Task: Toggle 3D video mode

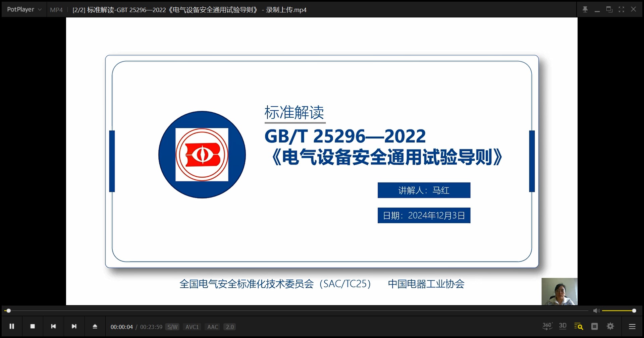Action: 563,326
